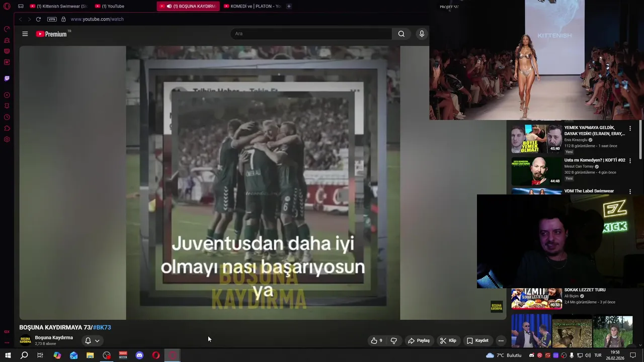
Task: Open options menu for YEMEK YAPMAYA GELDİK
Action: tap(630, 128)
